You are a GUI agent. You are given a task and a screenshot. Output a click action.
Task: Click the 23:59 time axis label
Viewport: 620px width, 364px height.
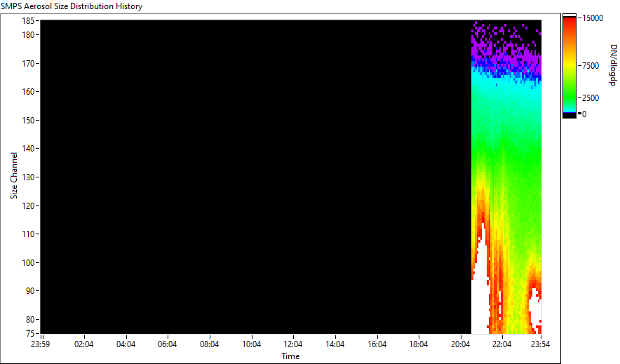[41, 344]
